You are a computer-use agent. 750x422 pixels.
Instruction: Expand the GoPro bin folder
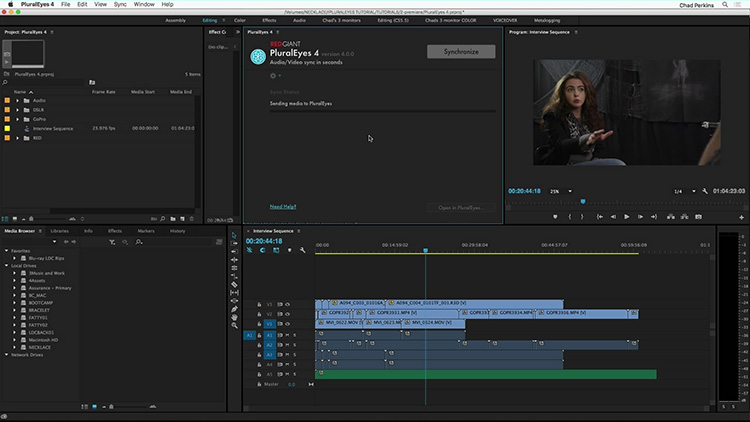(18, 119)
